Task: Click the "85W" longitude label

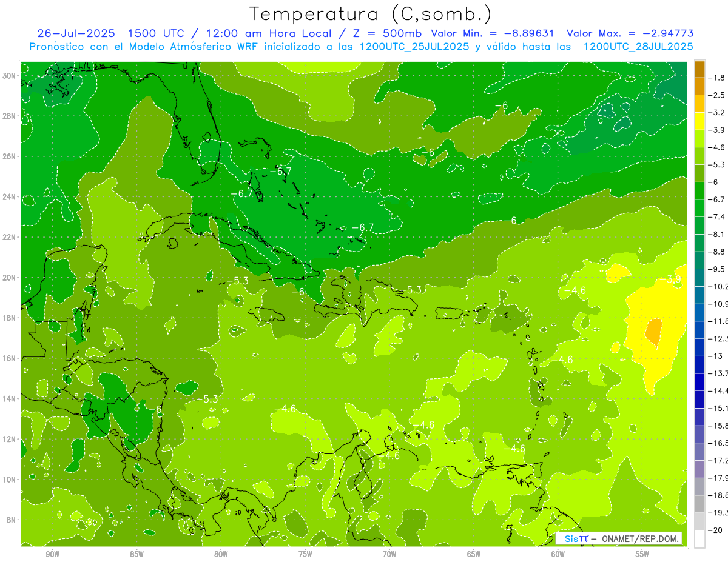Action: click(x=136, y=554)
